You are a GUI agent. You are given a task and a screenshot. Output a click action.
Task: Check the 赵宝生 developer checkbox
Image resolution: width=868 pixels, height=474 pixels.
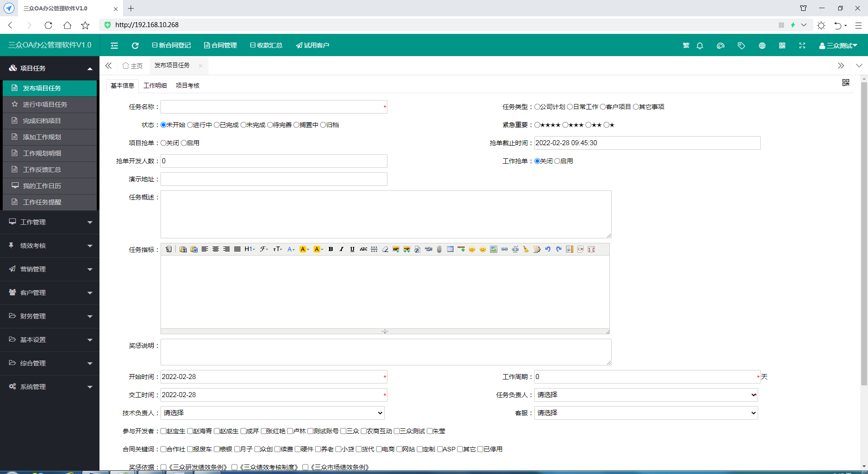164,431
